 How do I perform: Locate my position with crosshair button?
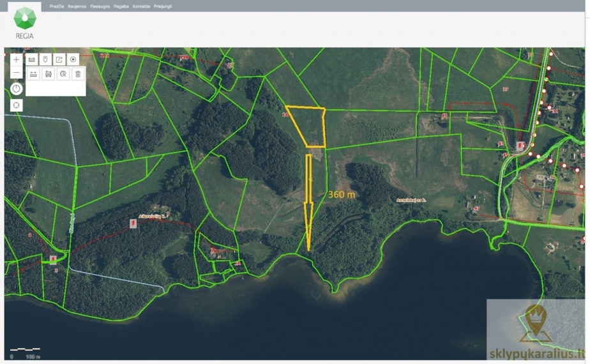[x=16, y=105]
